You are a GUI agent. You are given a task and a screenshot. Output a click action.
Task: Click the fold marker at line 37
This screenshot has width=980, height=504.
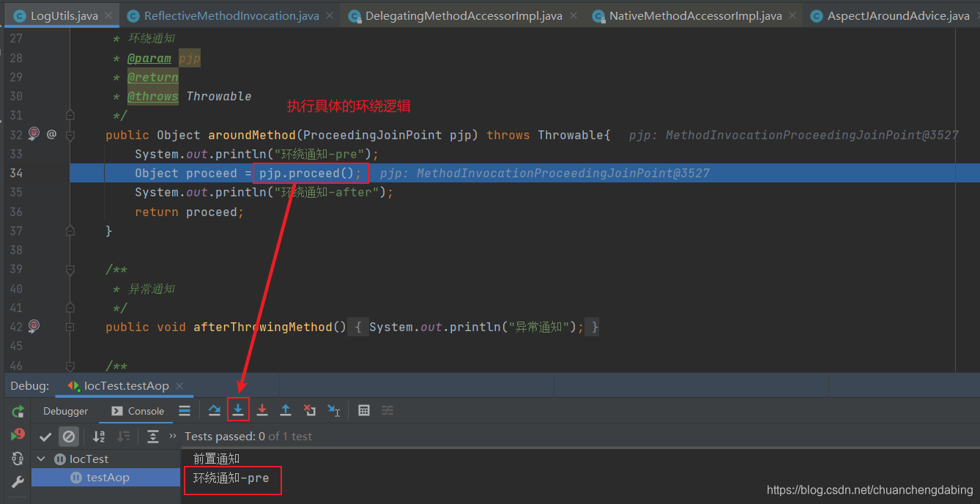70,231
